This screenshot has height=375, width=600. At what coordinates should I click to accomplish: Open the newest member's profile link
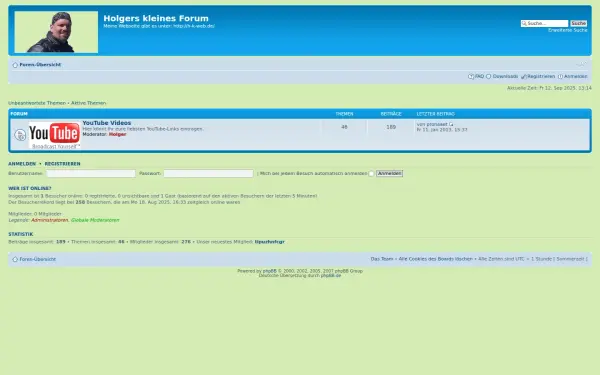[269, 242]
